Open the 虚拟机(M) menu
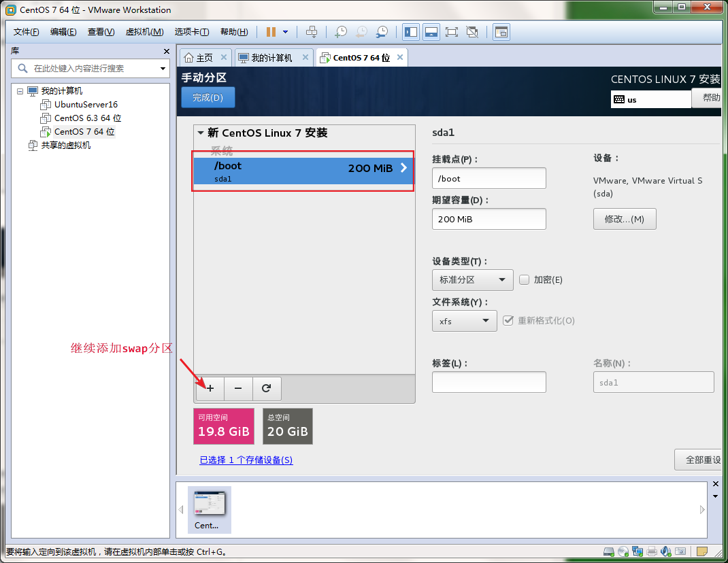The image size is (728, 563). point(144,31)
